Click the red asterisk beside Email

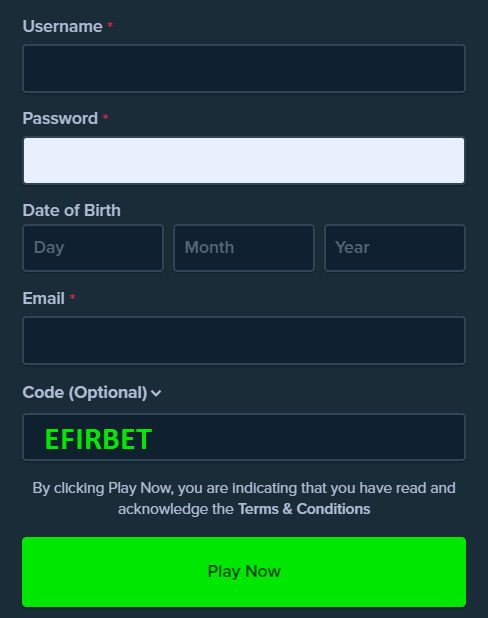point(72,297)
